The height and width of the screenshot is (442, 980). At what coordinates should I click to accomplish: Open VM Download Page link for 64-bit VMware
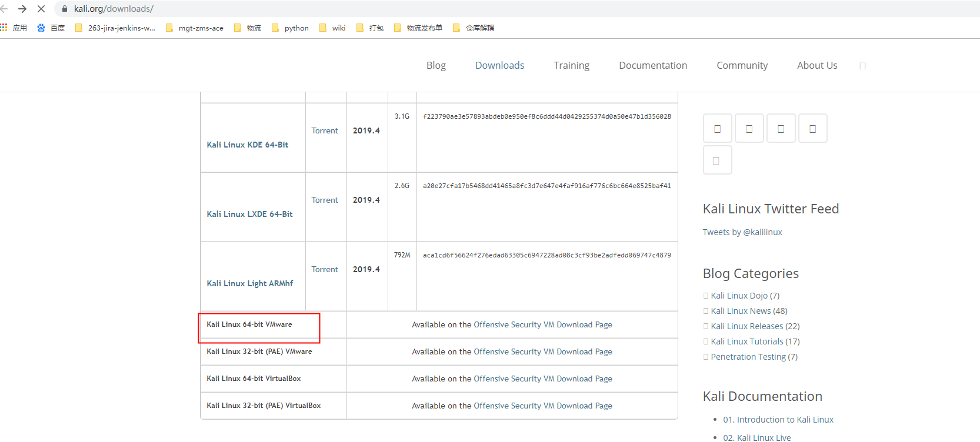543,324
